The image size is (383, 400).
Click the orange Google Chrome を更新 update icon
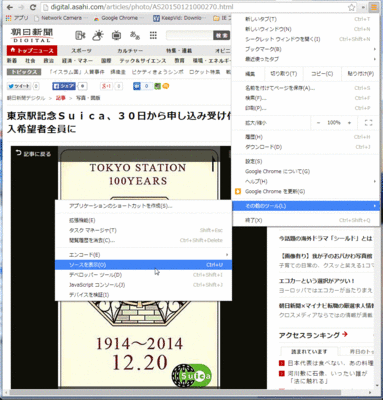tap(238, 191)
